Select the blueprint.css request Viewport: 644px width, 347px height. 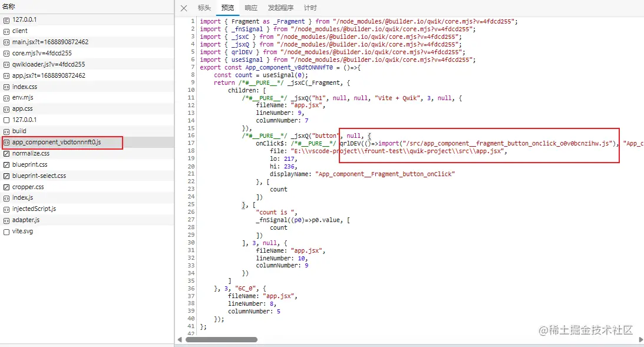pyautogui.click(x=87, y=164)
